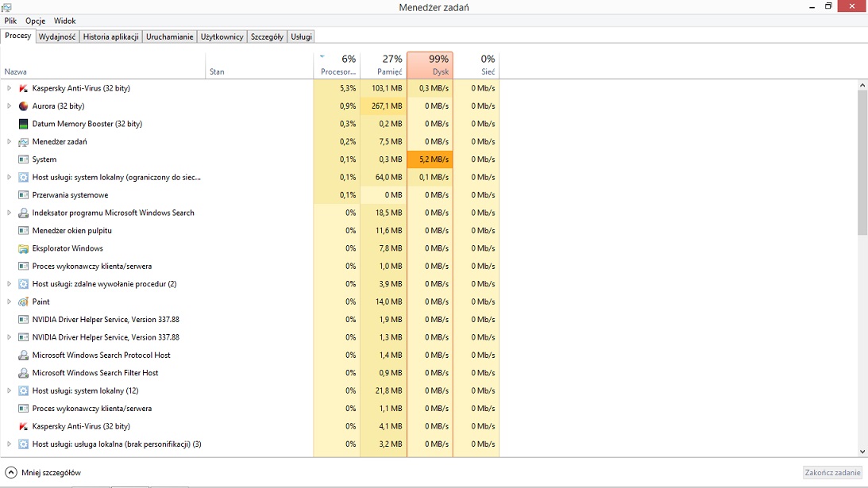Open the Opcje menu
The width and height of the screenshot is (868, 488).
pyautogui.click(x=36, y=21)
